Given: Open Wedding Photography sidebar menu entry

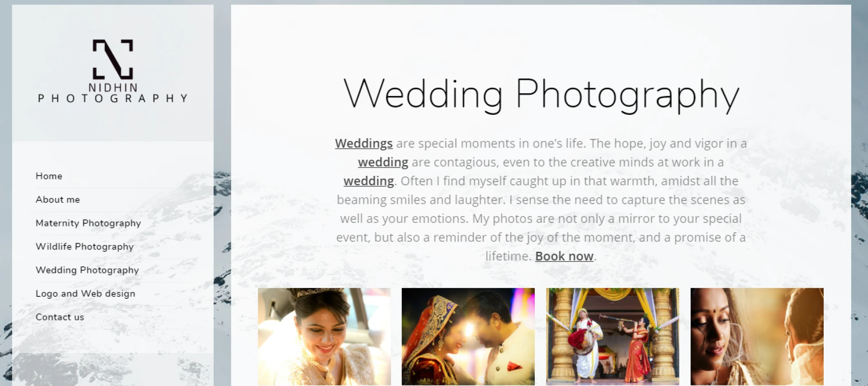Looking at the screenshot, I should pos(87,270).
